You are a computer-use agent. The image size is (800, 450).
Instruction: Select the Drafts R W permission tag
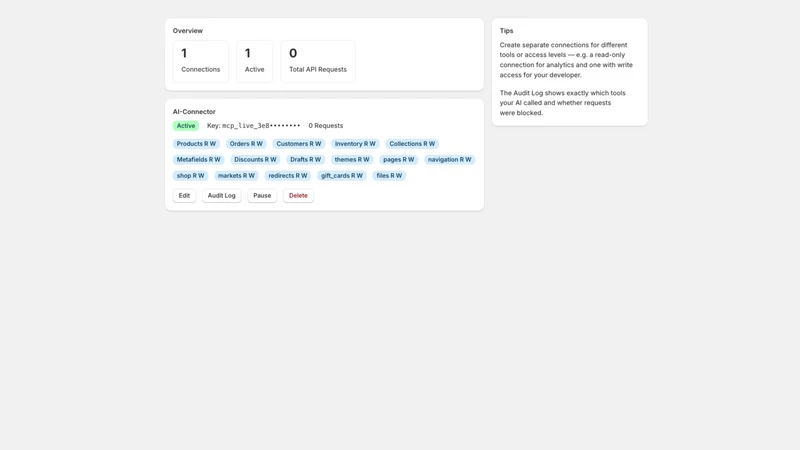click(x=306, y=160)
